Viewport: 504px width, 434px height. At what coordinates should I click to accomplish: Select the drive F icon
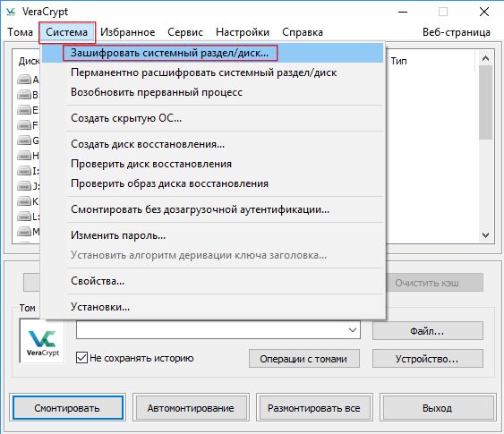pyautogui.click(x=24, y=125)
